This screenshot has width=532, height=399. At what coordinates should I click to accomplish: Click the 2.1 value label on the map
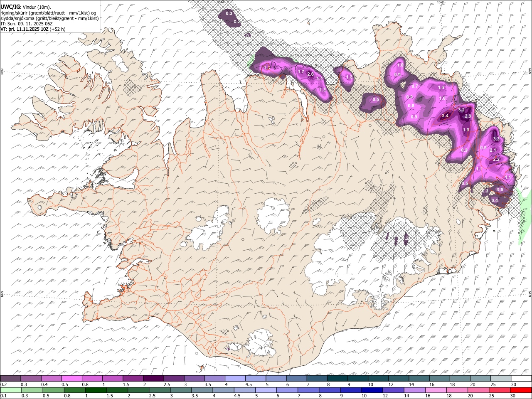493,150
